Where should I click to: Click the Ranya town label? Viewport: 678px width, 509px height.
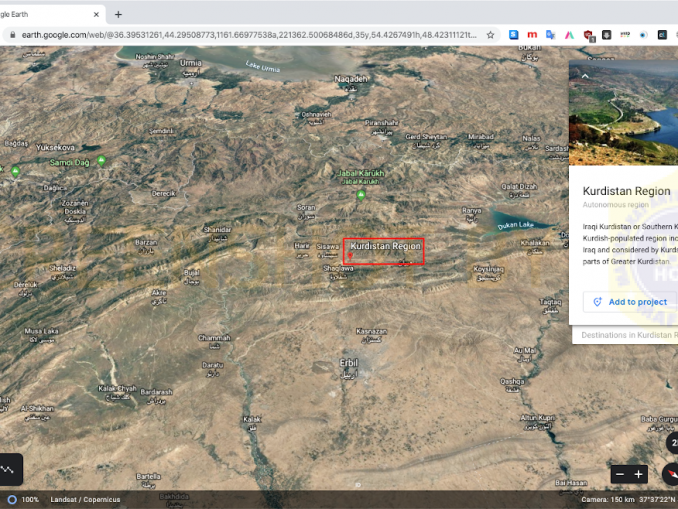472,211
